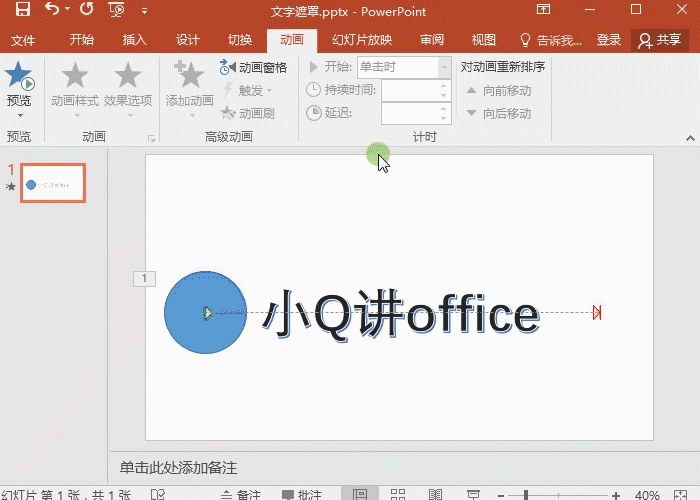This screenshot has height=500, width=700.
Task: Switch to the 幻灯片放映 tab
Action: (x=362, y=40)
